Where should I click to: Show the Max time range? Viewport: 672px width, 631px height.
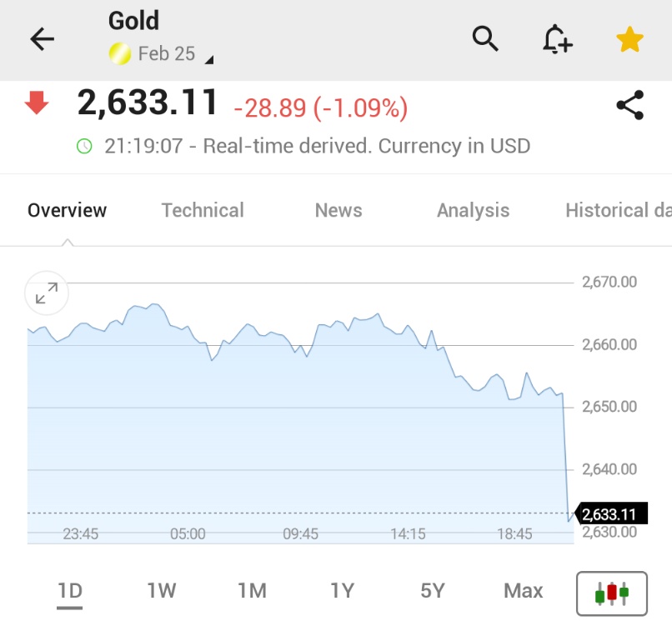point(524,591)
